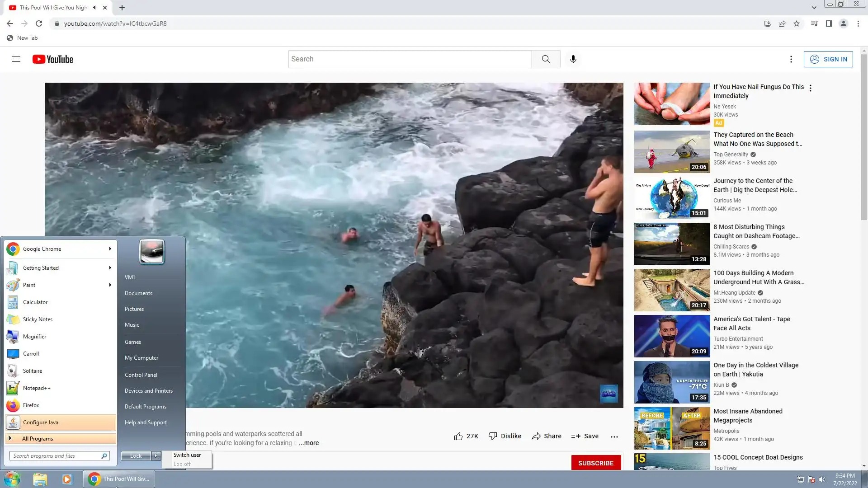This screenshot has height=488, width=868.
Task: Click the Dislike thumbs-down icon
Action: point(493,436)
